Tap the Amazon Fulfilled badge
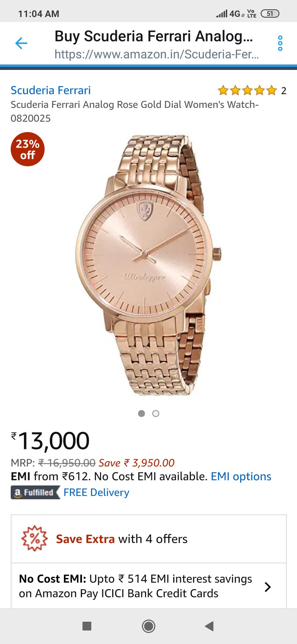Image resolution: width=297 pixels, height=644 pixels. coord(35,492)
